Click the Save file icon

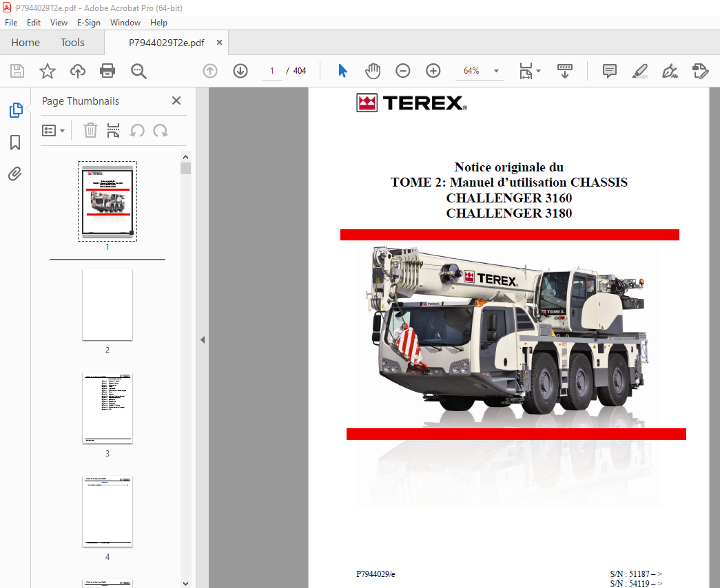pos(17,71)
